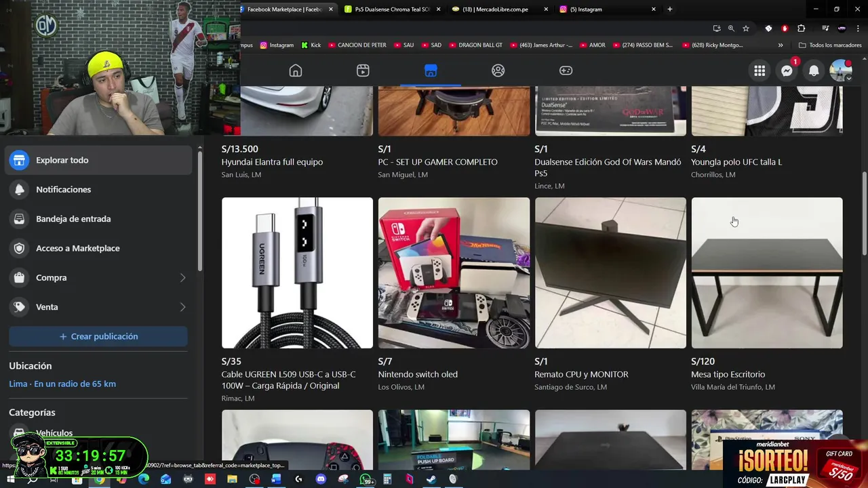Expand the Venta submenu

pyautogui.click(x=182, y=307)
